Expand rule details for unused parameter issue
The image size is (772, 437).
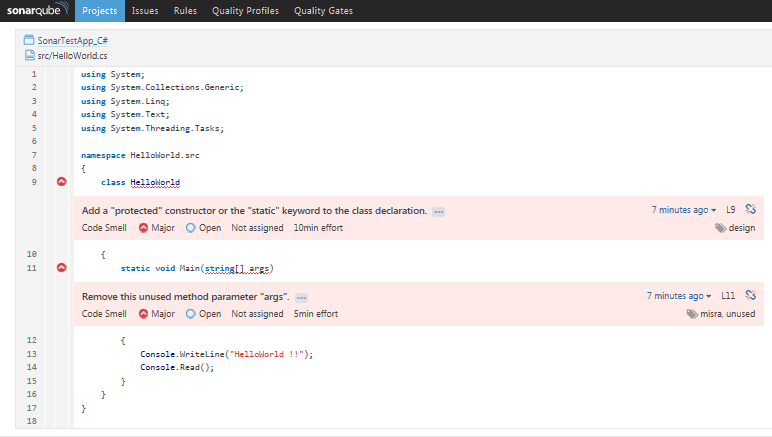301,298
